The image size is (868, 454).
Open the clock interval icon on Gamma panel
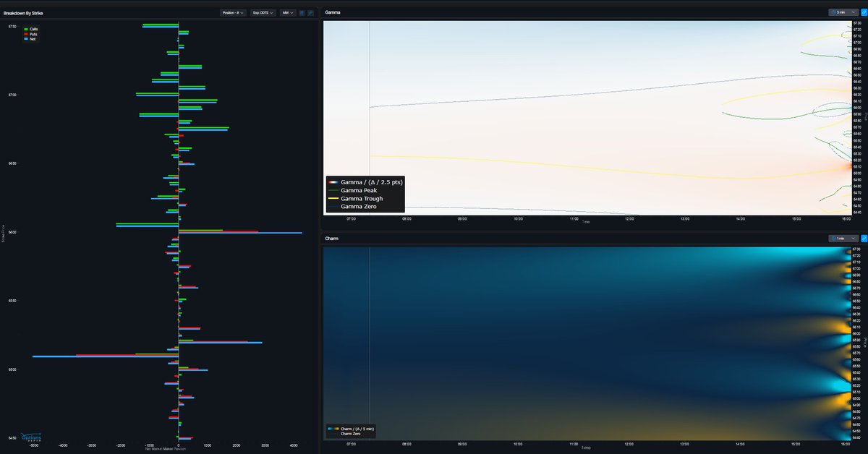834,12
